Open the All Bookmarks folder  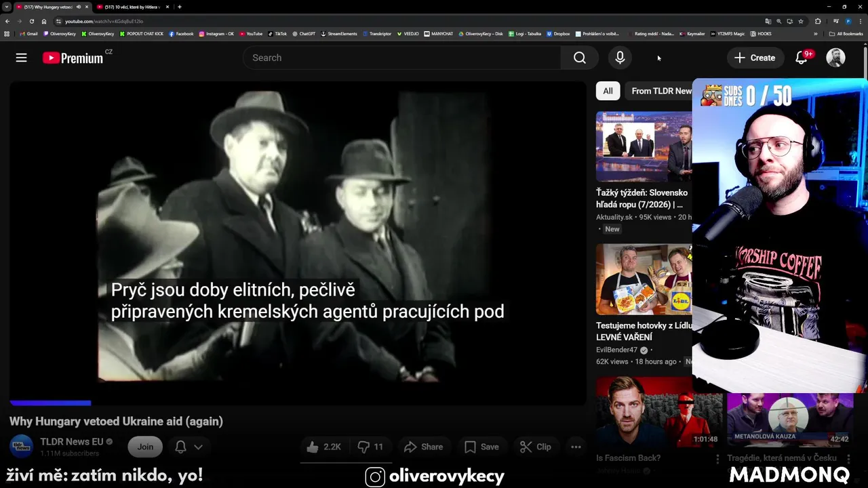(846, 33)
